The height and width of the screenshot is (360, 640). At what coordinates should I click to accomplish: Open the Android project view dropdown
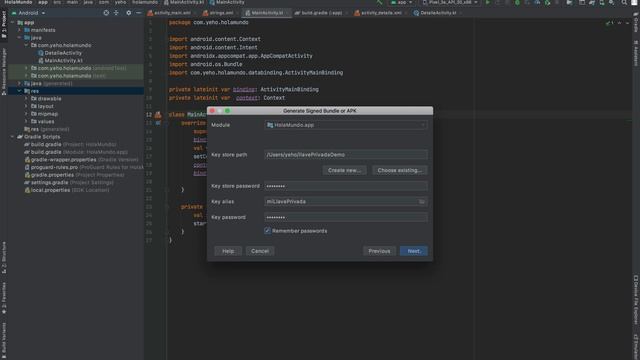tap(29, 13)
